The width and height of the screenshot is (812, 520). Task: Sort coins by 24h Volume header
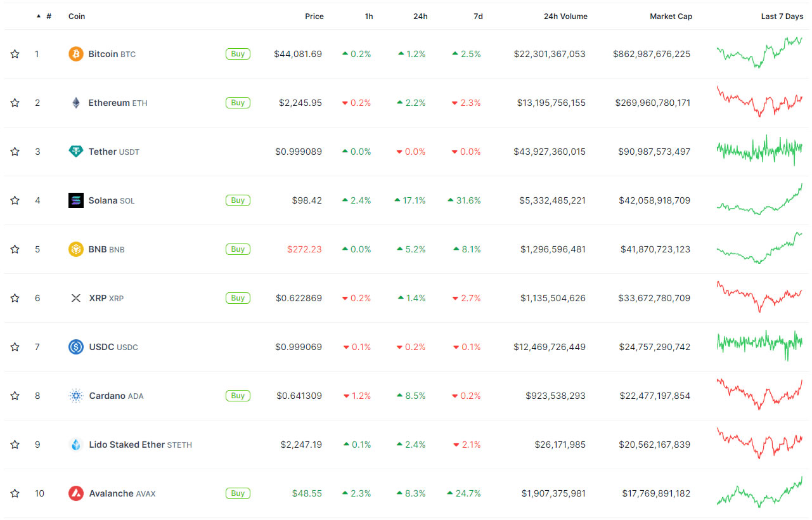click(x=565, y=16)
